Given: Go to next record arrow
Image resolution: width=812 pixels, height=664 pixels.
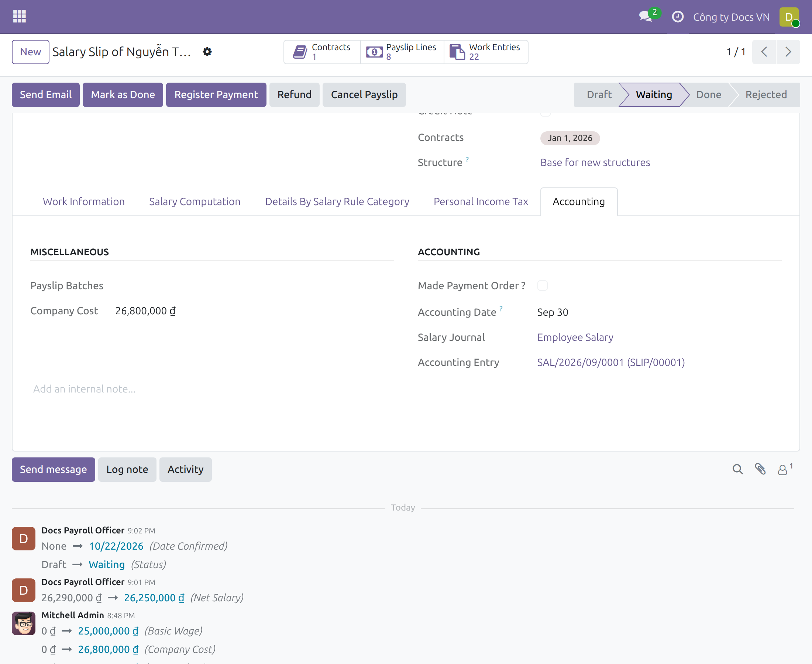Looking at the screenshot, I should (788, 52).
